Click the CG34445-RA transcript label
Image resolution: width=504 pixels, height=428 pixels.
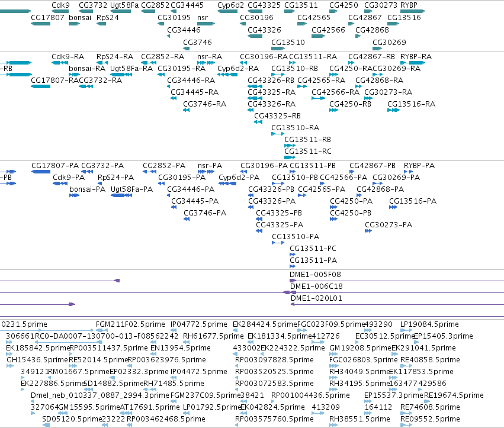tap(194, 92)
